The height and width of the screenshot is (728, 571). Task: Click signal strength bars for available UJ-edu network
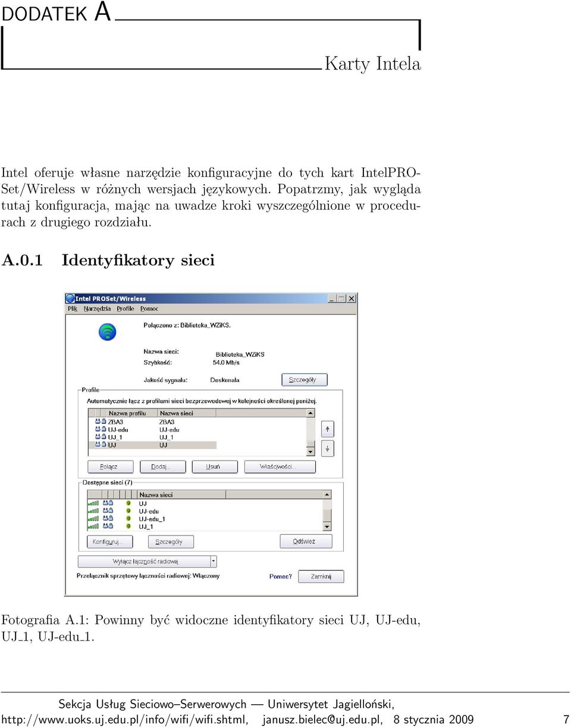pyautogui.click(x=93, y=511)
